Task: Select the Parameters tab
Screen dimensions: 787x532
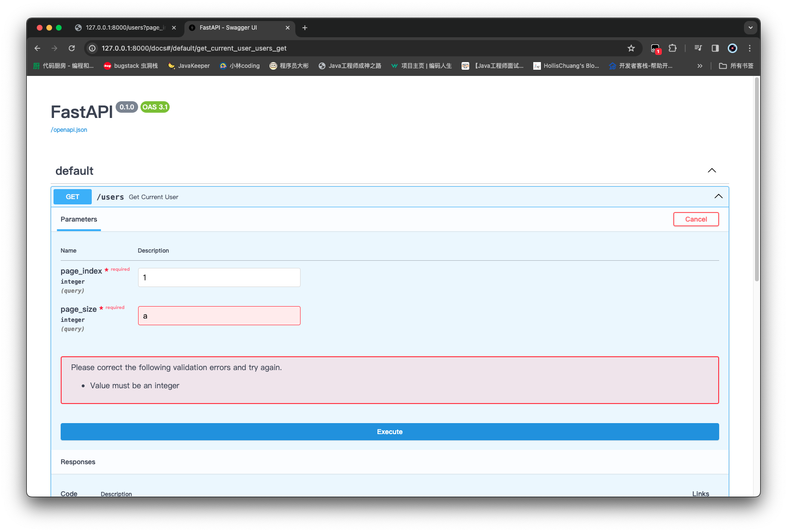Action: click(x=79, y=219)
